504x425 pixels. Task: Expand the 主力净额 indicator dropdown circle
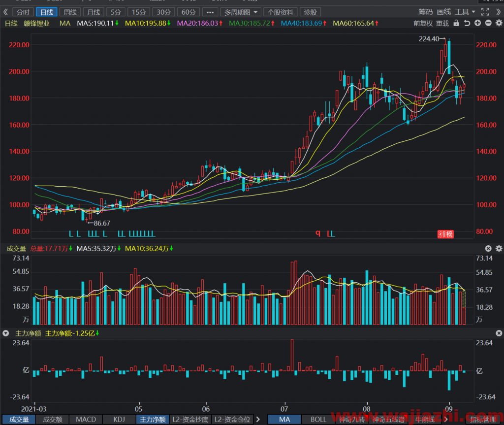[6, 333]
